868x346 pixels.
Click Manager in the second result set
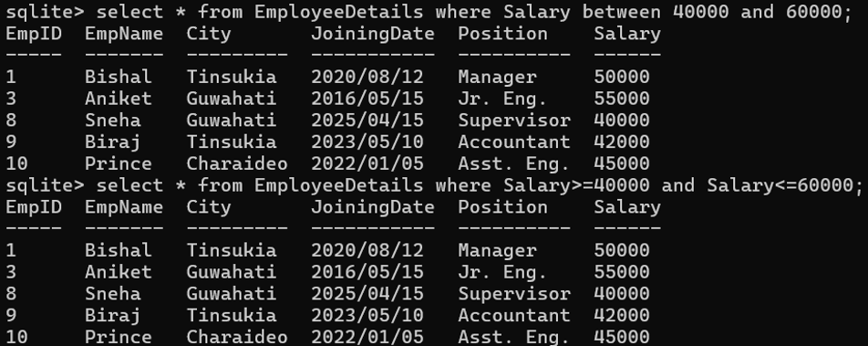click(497, 250)
